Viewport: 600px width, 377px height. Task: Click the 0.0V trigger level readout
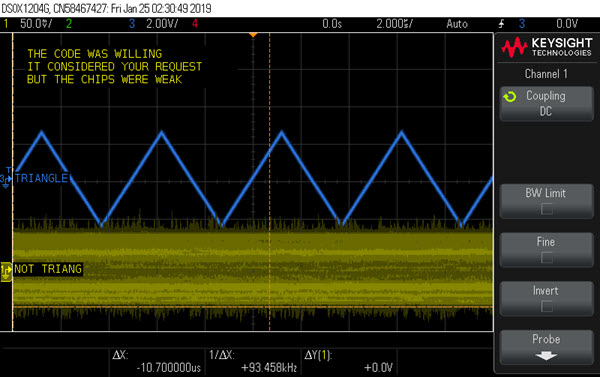click(x=567, y=24)
